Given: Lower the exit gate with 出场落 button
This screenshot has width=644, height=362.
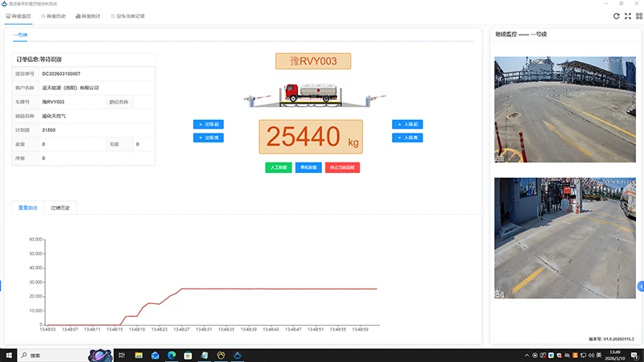Looking at the screenshot, I should [208, 138].
